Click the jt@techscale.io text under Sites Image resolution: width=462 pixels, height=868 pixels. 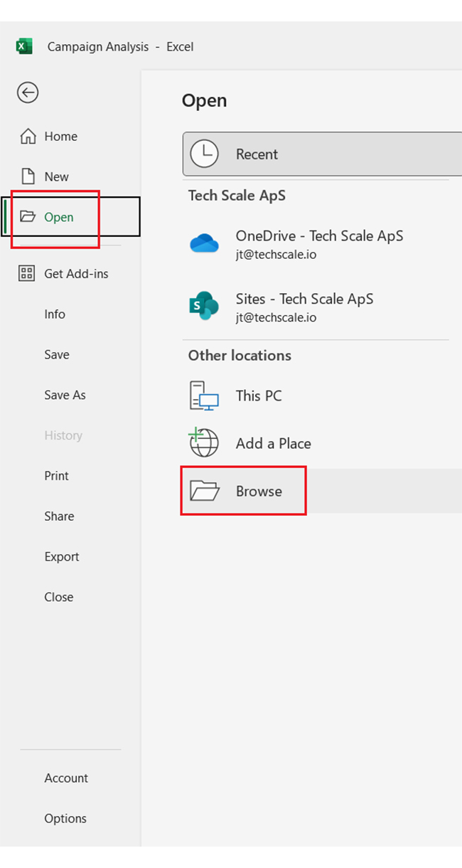(x=276, y=318)
